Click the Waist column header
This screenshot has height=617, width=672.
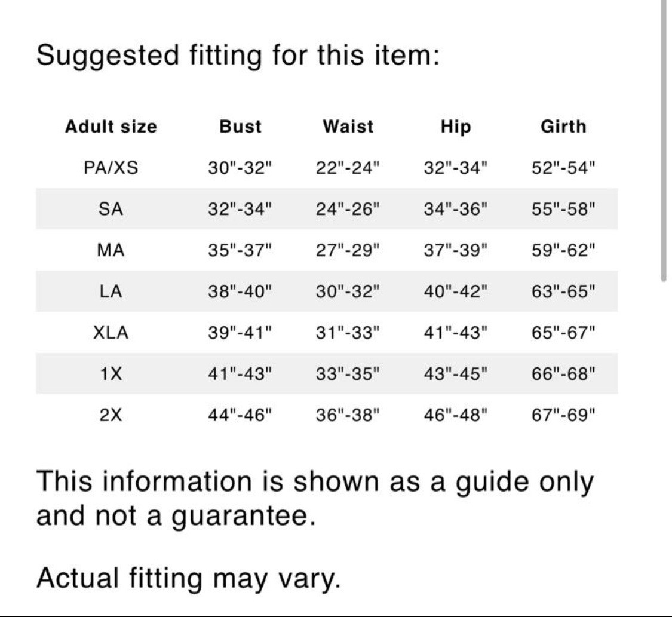point(348,127)
